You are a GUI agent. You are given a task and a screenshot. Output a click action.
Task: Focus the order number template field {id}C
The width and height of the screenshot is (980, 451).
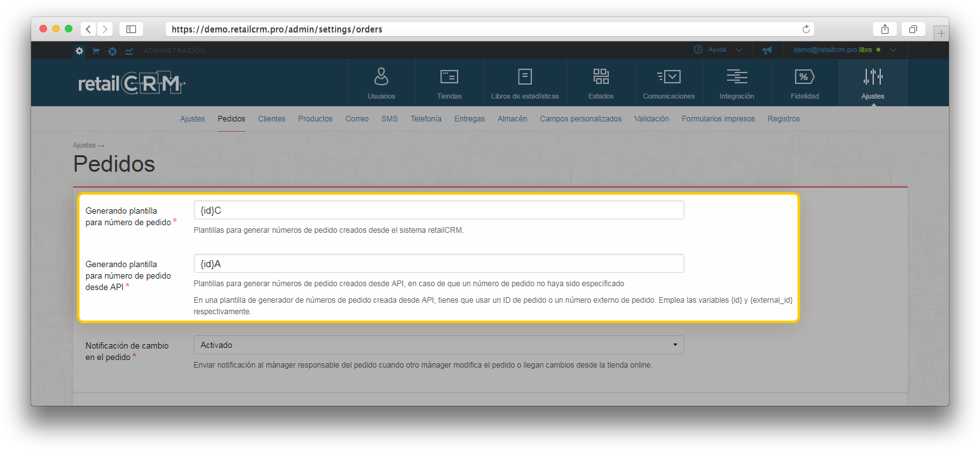coord(439,210)
